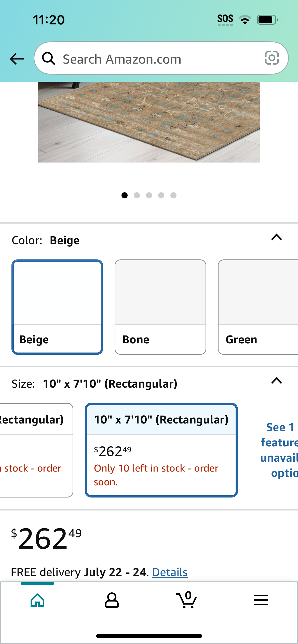298x644 pixels.
Task: Choose 10" x 7'10" Rectangular size
Action: click(161, 450)
